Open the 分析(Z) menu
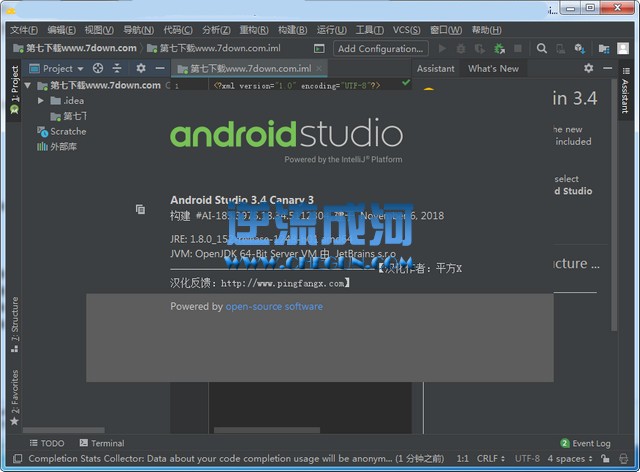Viewport: 640px width, 472px height. [216, 30]
